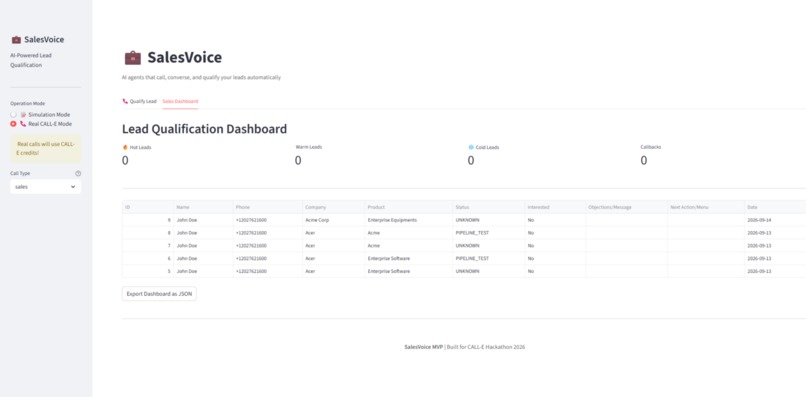The height and width of the screenshot is (397, 806).
Task: Click the Company column header
Action: [x=334, y=207]
